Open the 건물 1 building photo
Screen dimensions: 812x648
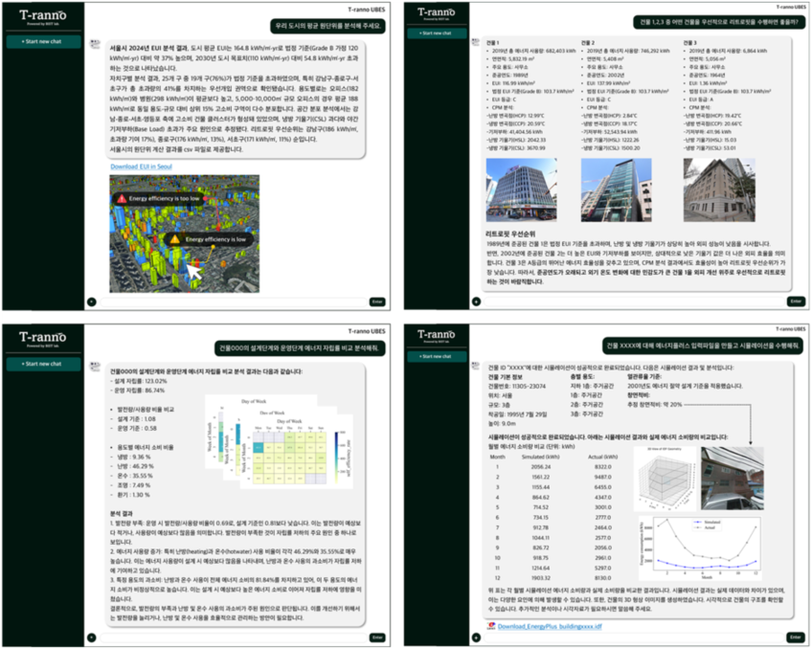tap(522, 190)
